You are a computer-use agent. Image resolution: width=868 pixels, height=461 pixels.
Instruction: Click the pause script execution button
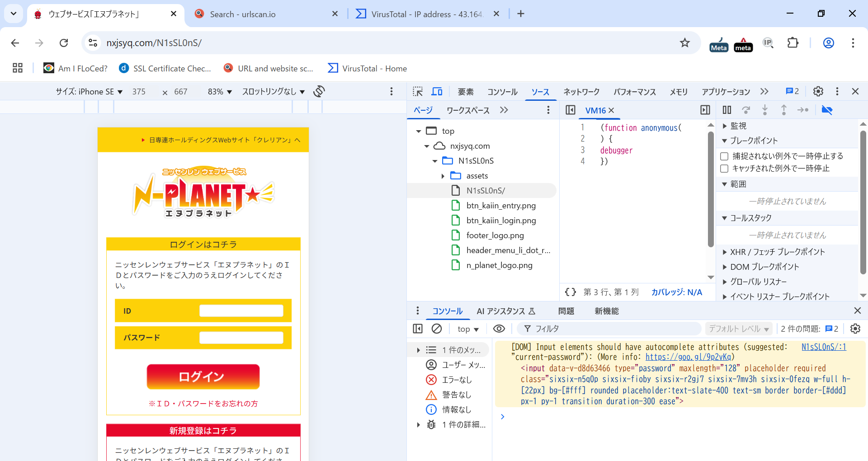[x=727, y=110]
